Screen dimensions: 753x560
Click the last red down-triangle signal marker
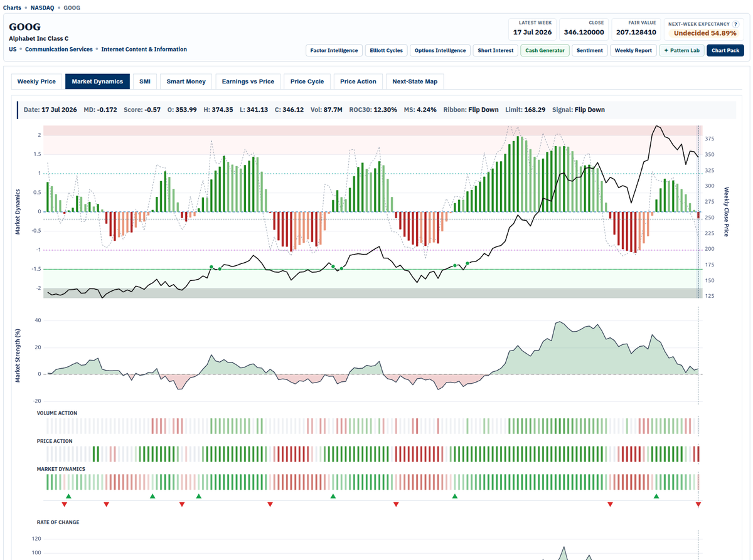point(698,504)
